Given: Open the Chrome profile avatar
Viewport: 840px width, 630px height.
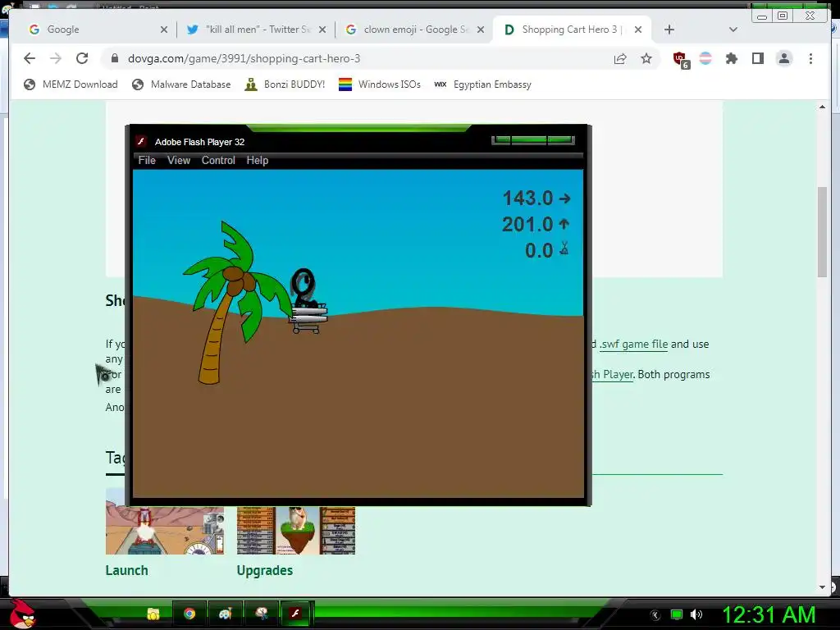Looking at the screenshot, I should pyautogui.click(x=783, y=58).
